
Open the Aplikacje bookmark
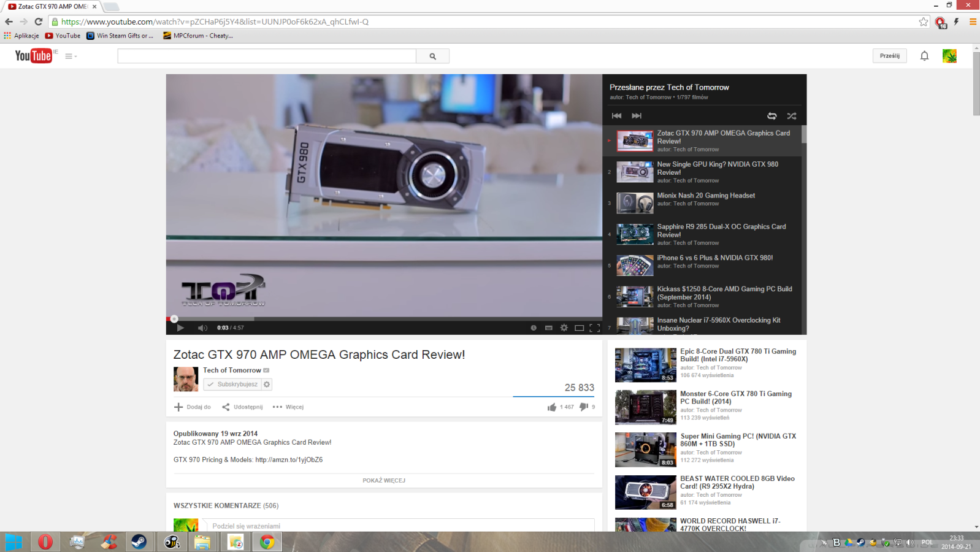(21, 36)
